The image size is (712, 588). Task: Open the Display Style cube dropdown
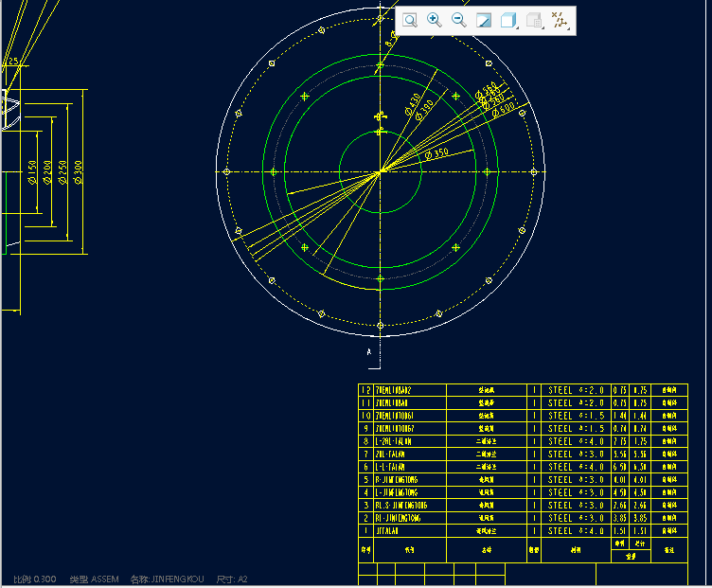click(509, 20)
